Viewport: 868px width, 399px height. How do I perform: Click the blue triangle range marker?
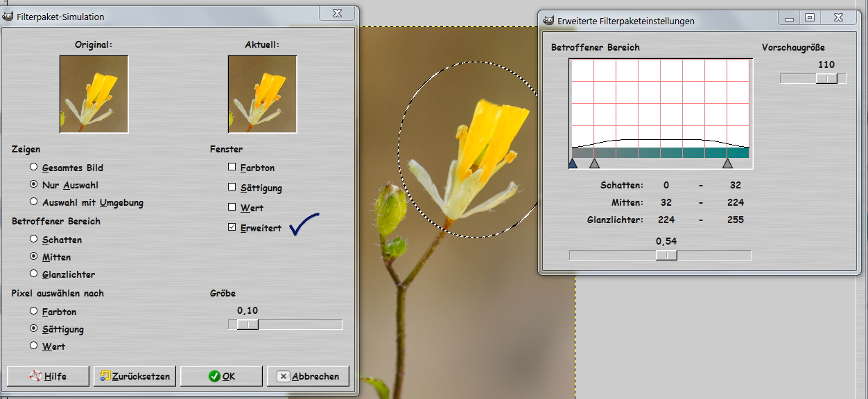tap(573, 163)
